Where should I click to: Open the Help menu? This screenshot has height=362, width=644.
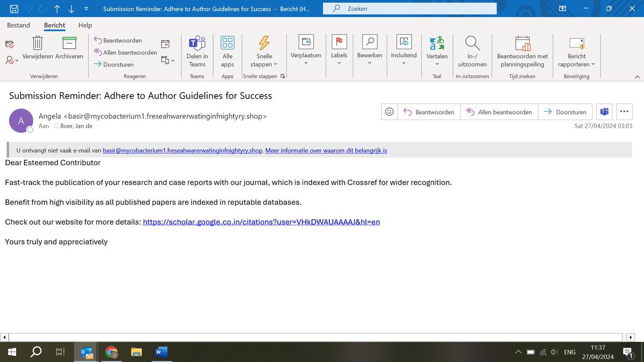[85, 25]
